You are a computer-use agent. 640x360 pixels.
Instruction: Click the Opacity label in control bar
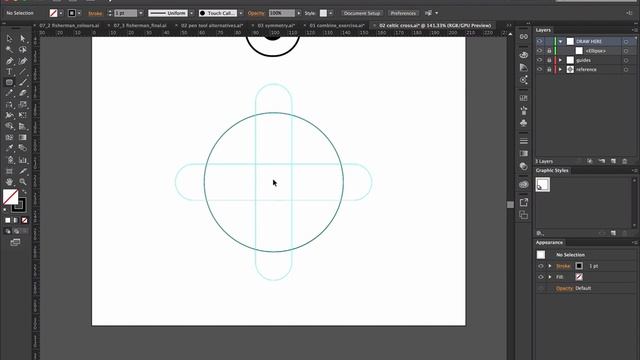(256, 13)
